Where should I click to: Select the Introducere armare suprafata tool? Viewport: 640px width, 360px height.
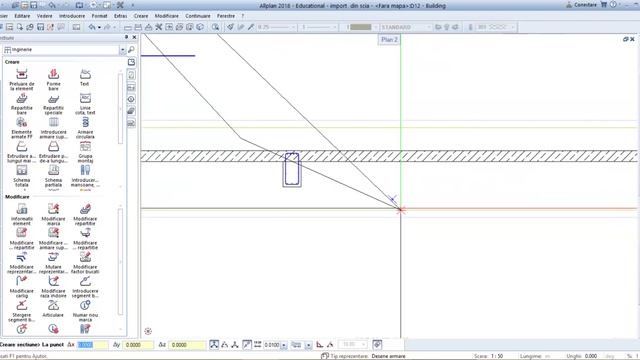53,128
